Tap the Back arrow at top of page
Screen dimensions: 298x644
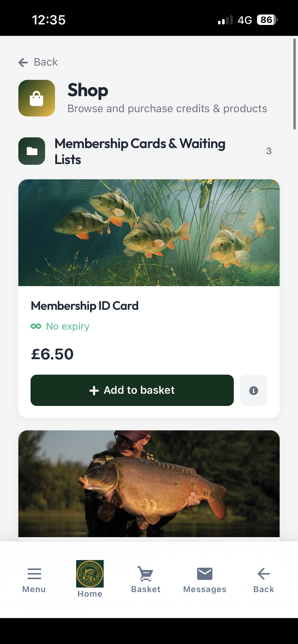pyautogui.click(x=23, y=62)
